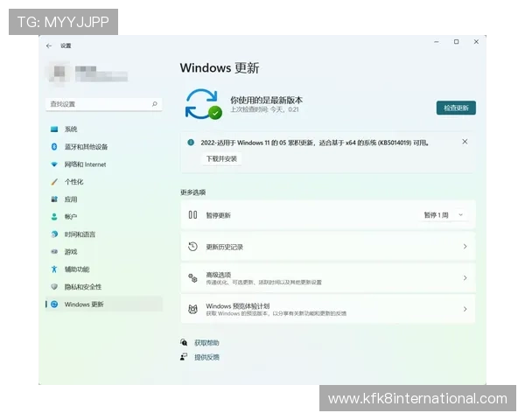This screenshot has height=420, width=525.
Task: Click the blue info icon in update notice
Action: click(191, 143)
